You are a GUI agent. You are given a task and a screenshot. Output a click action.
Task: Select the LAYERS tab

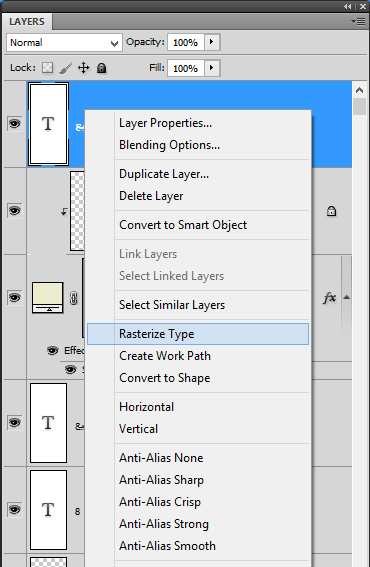coord(27,22)
